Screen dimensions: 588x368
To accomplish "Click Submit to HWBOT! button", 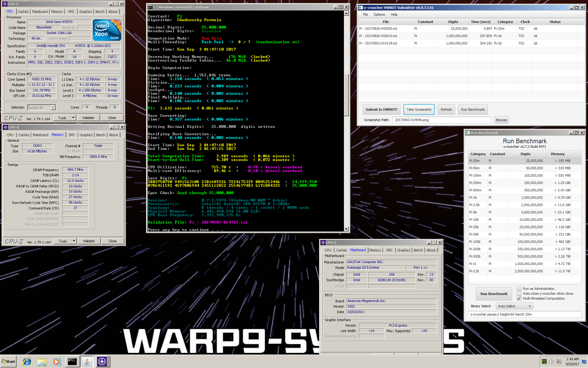I will click(x=381, y=109).
